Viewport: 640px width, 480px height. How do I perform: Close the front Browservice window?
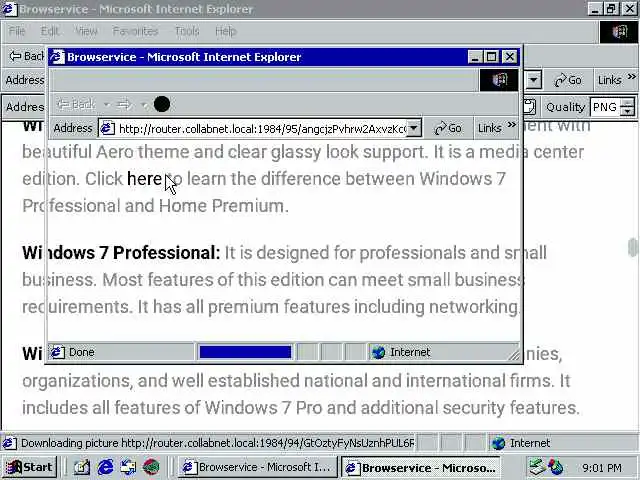point(510,57)
